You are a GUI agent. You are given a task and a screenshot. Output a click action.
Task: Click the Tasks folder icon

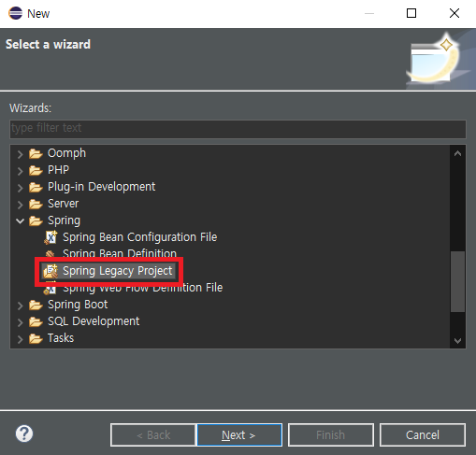tap(36, 338)
